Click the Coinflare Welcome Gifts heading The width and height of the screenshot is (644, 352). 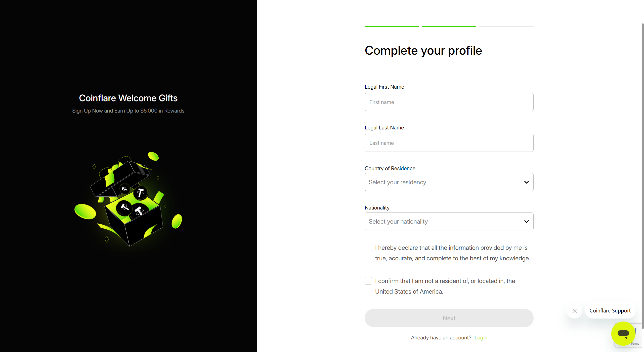click(x=128, y=98)
